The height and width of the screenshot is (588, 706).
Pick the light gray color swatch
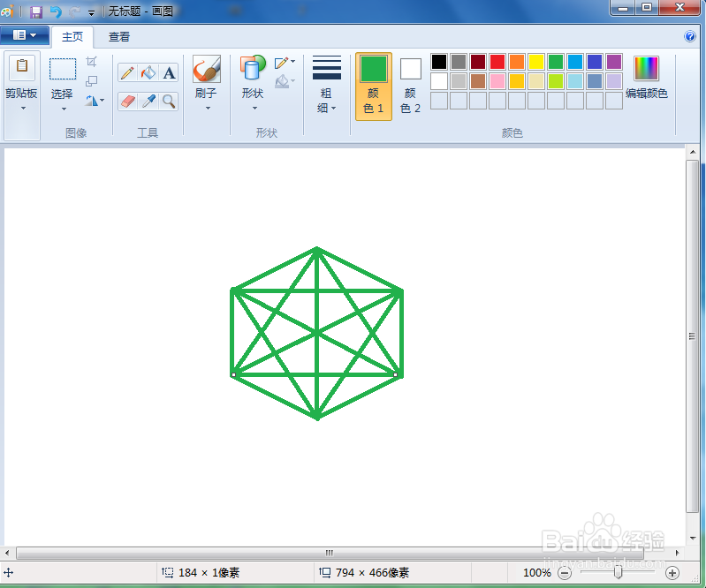click(459, 81)
